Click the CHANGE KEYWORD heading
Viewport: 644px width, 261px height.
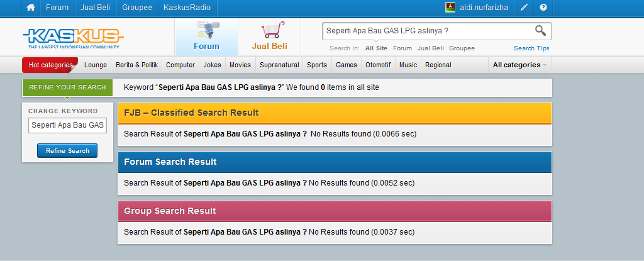pyautogui.click(x=64, y=111)
